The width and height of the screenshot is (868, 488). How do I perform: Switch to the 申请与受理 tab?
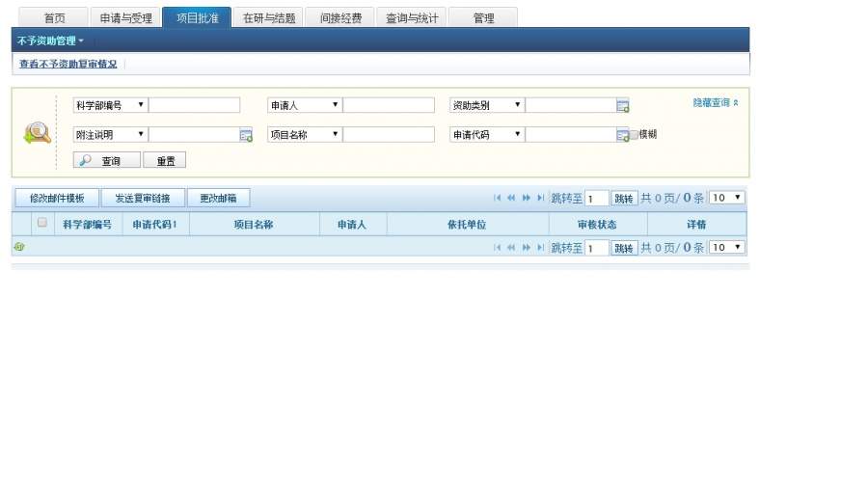coord(125,17)
